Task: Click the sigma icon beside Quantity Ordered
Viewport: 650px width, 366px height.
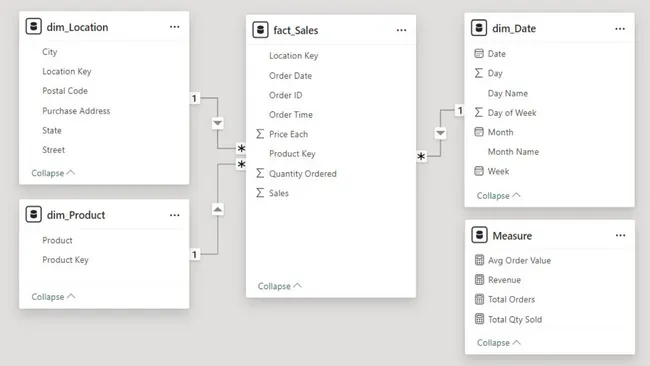Action: [x=260, y=173]
